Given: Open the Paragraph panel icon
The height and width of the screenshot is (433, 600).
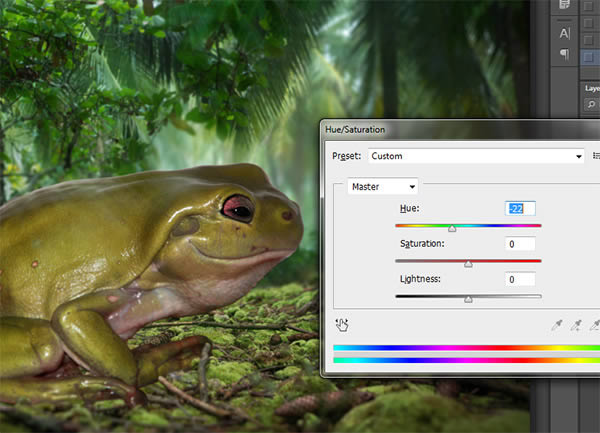Looking at the screenshot, I should 564,54.
